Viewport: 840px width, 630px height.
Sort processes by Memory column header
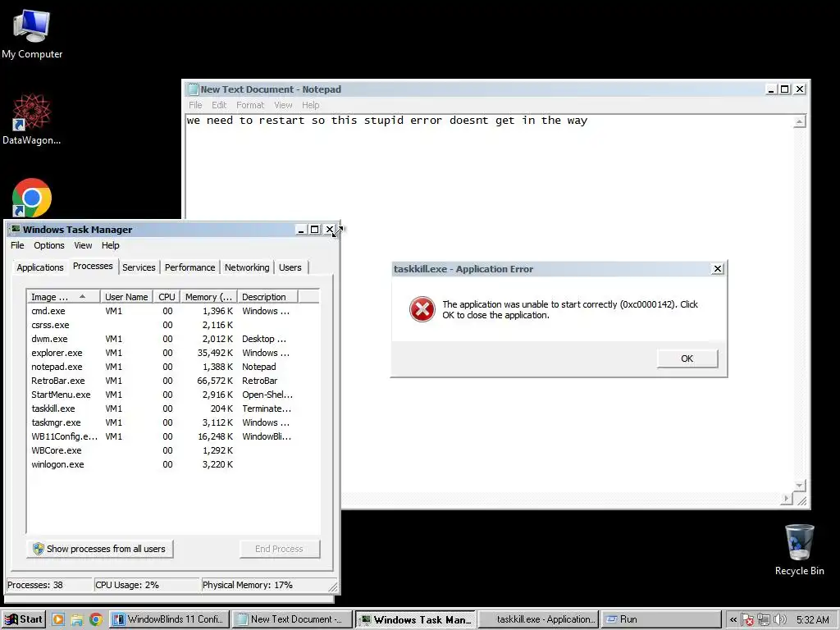coord(208,297)
